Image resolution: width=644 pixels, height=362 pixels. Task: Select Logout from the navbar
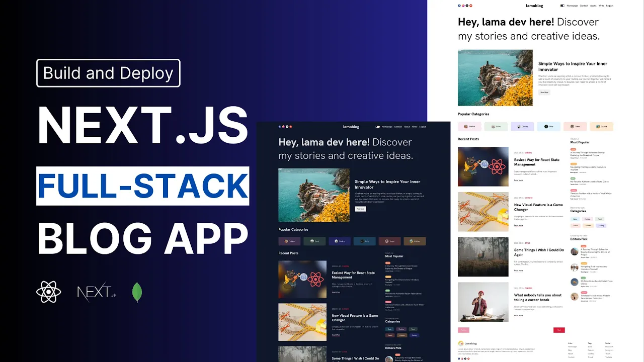click(x=610, y=6)
